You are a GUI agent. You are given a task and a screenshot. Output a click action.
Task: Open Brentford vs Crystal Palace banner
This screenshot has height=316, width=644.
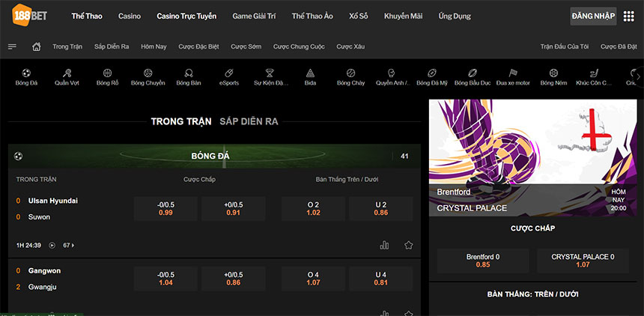(x=533, y=158)
